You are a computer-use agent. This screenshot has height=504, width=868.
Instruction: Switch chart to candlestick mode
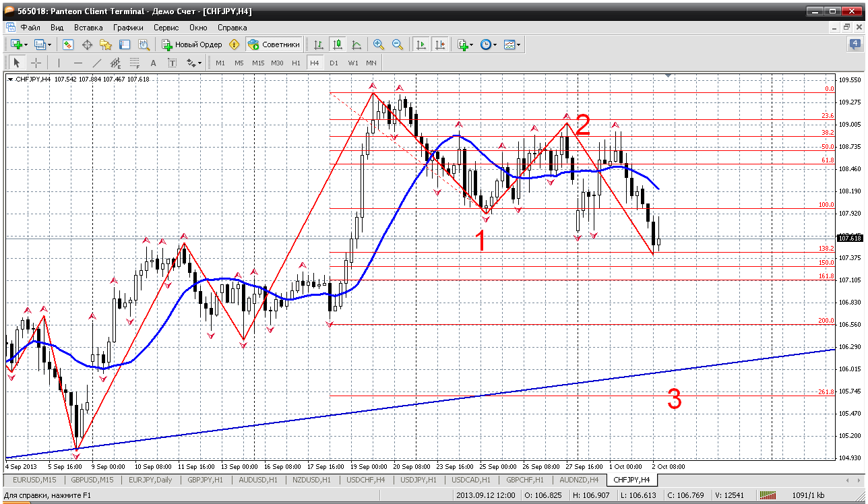coord(338,44)
